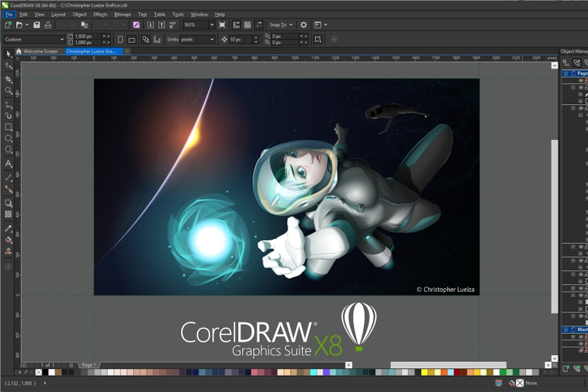Image resolution: width=588 pixels, height=392 pixels.
Task: Choose the Polygon tool
Action: click(8, 149)
